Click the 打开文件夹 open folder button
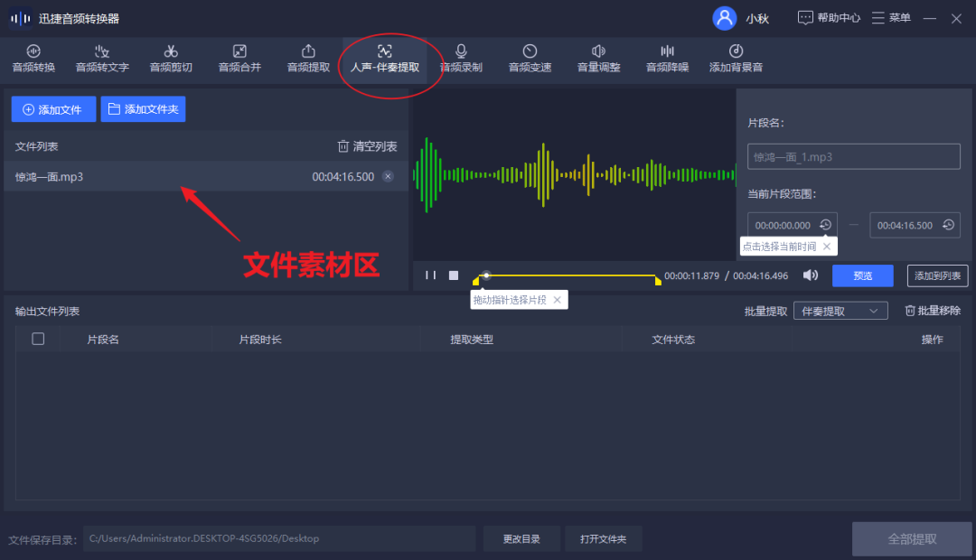 point(603,539)
